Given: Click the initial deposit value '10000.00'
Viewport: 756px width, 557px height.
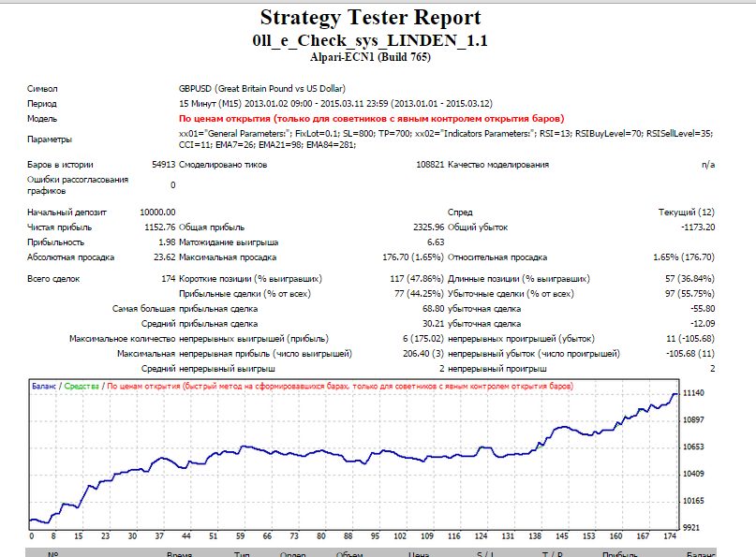Looking at the screenshot, I should click(157, 212).
